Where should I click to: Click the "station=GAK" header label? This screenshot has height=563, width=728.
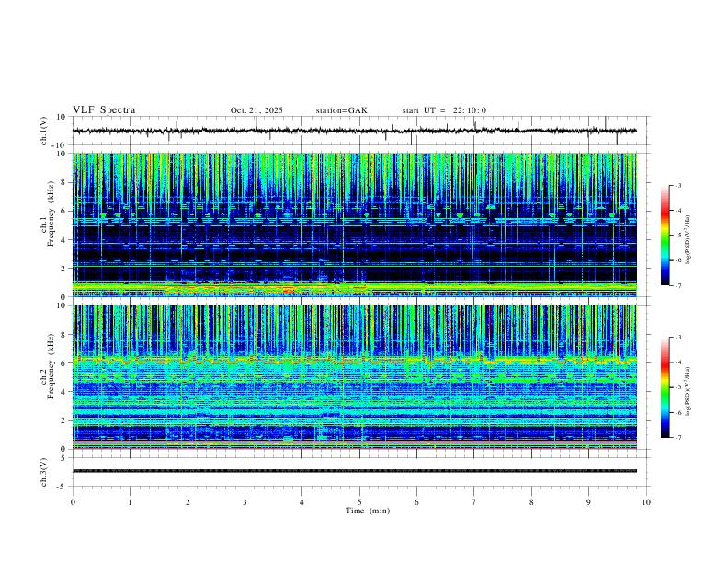pos(341,110)
